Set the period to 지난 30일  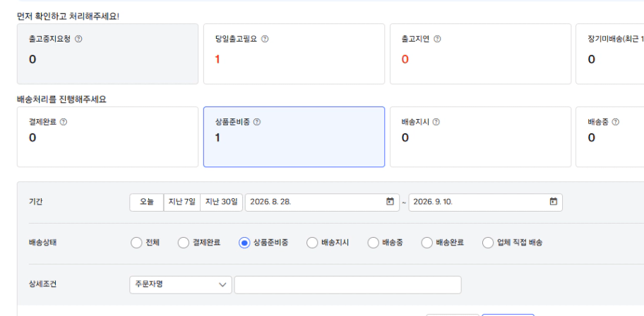tap(222, 202)
